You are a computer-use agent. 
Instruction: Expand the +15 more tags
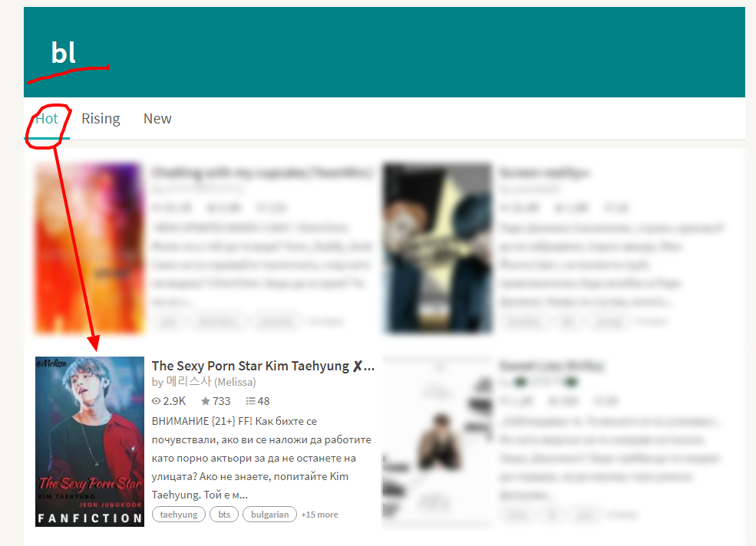[x=319, y=515]
